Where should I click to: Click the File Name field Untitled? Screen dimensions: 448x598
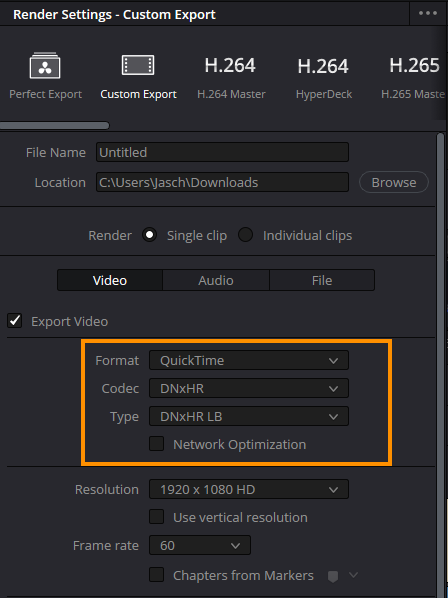(222, 152)
